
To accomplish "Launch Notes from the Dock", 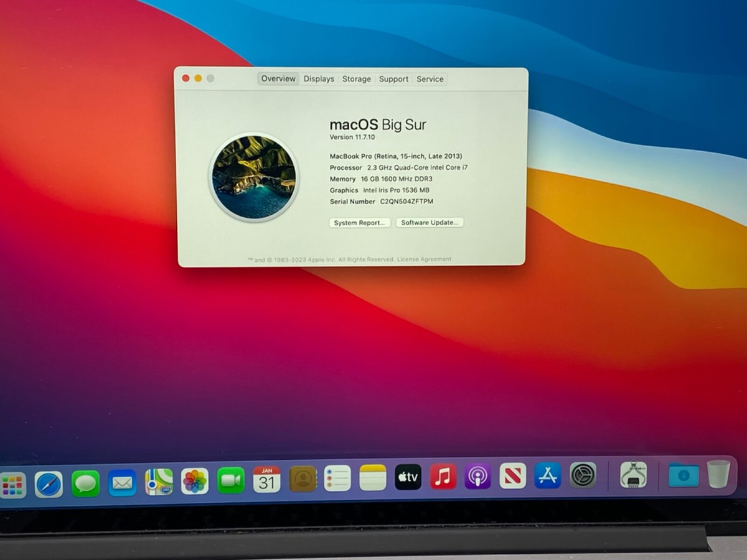I will [373, 478].
